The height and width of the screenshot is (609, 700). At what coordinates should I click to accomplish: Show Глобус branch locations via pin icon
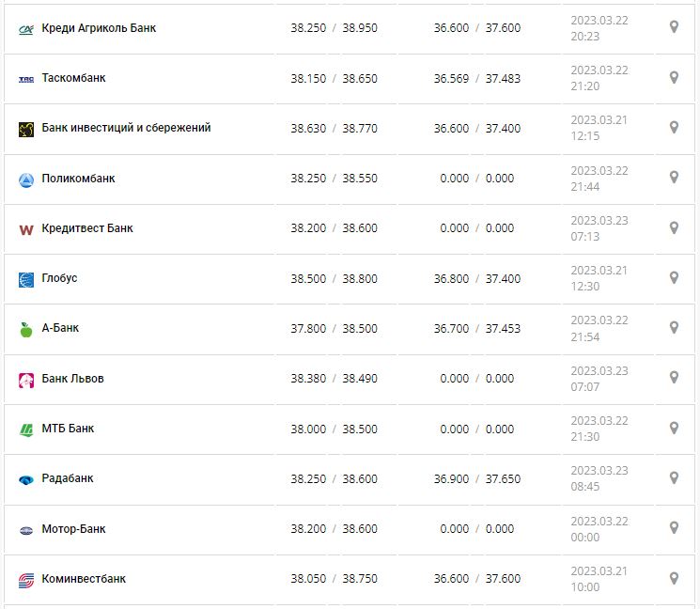coord(674,277)
